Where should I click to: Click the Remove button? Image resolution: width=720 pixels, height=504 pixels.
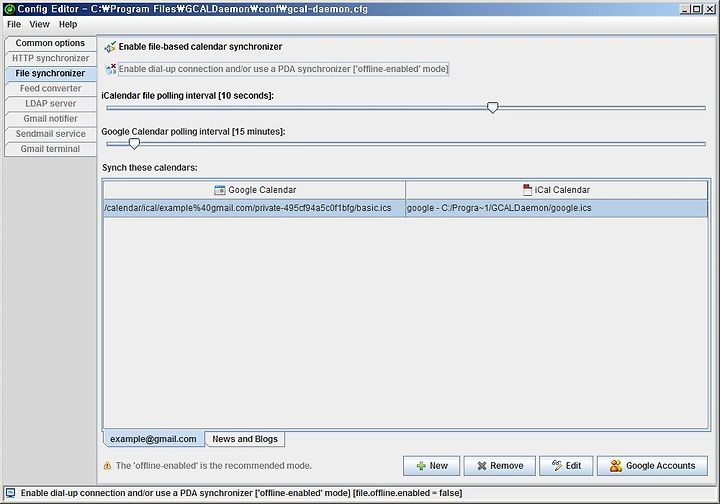click(500, 465)
